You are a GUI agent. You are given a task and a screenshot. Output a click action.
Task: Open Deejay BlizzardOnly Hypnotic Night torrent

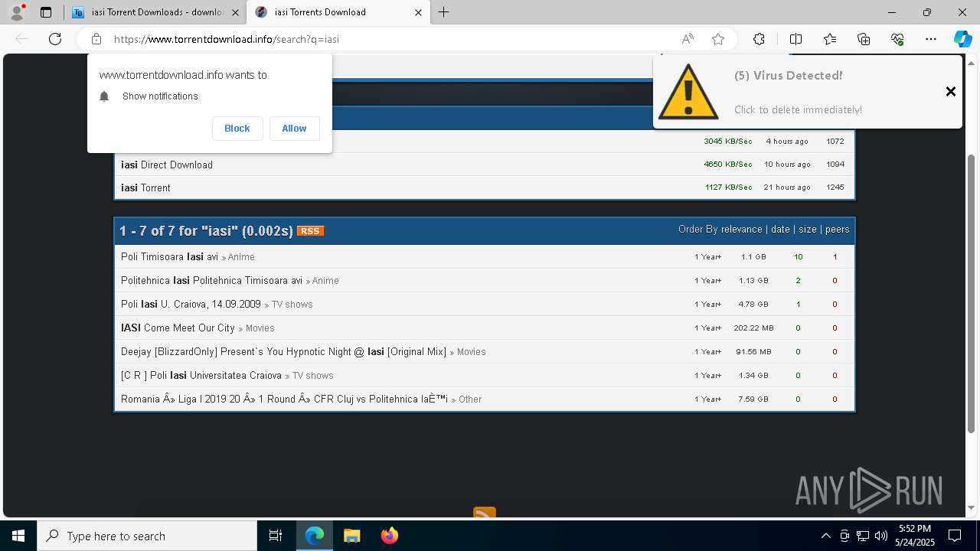283,352
